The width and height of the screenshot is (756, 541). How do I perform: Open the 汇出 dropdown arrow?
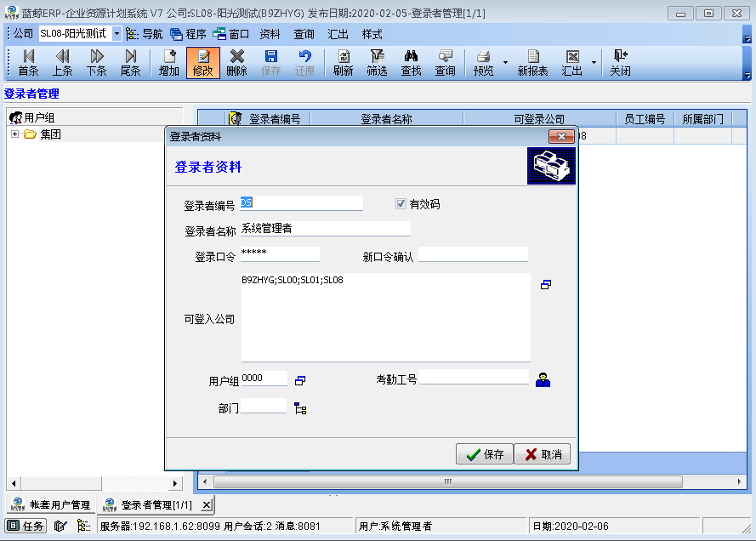click(594, 63)
